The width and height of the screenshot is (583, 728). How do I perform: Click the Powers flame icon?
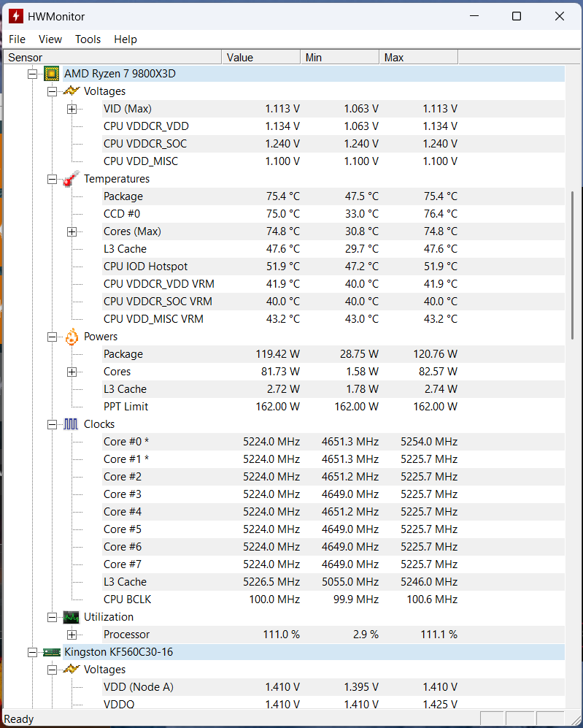coord(72,337)
